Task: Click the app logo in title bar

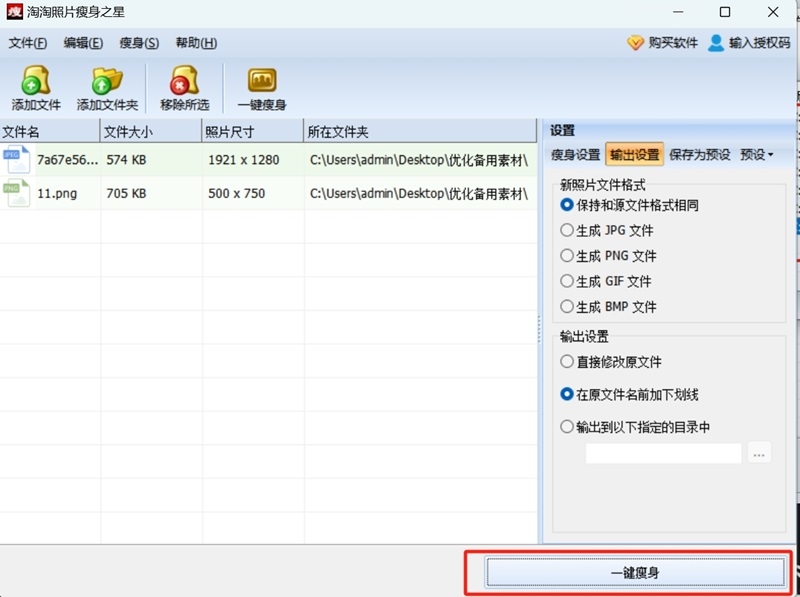Action: (x=14, y=11)
